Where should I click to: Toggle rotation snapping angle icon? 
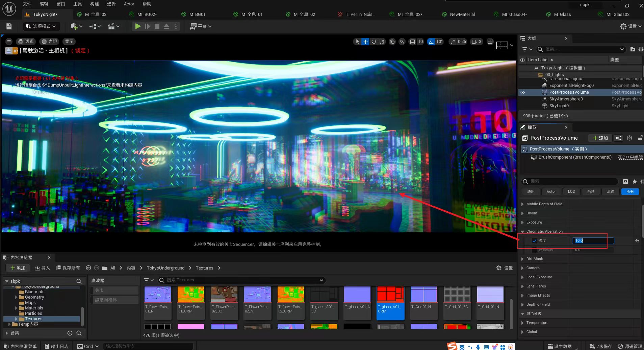pyautogui.click(x=431, y=42)
